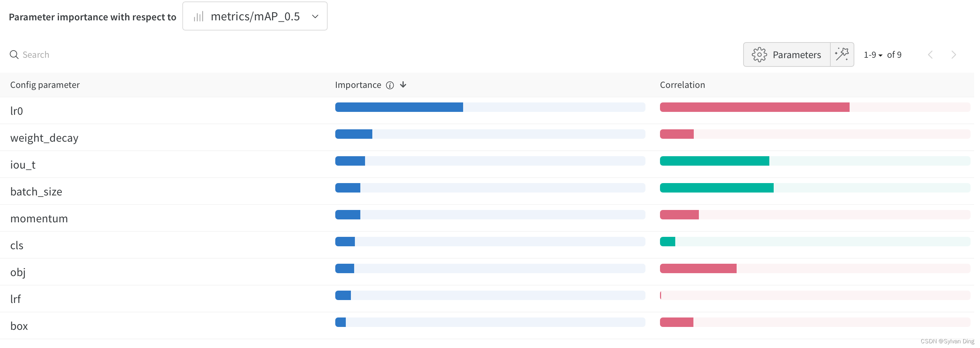Go to next page with right chevron
Screen dimensions: 980x348
(x=953, y=55)
